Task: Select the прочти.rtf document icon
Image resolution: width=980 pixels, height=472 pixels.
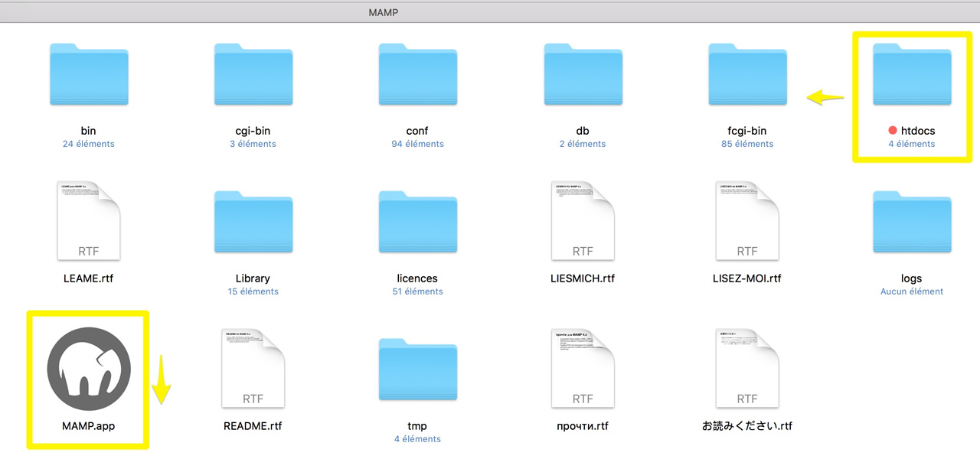Action: 583,369
